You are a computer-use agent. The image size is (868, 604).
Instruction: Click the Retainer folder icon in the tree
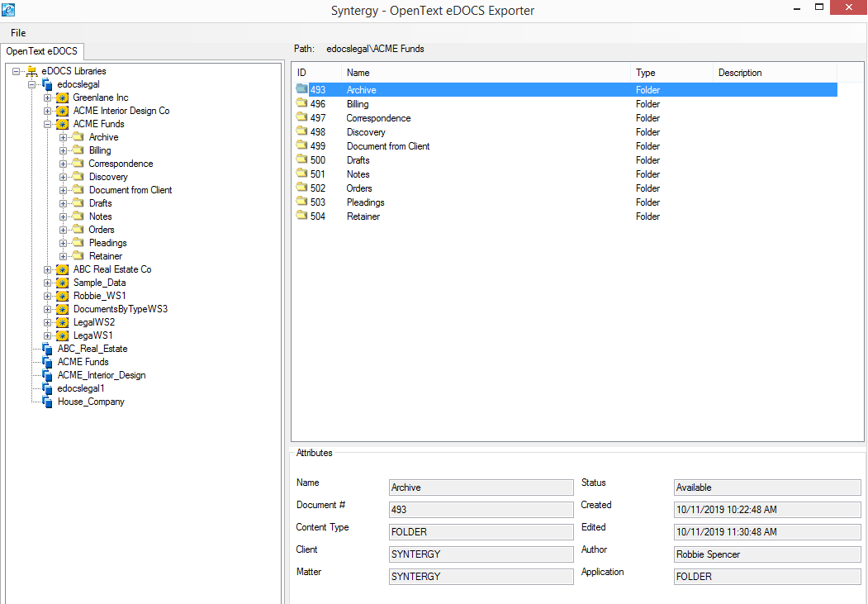78,256
